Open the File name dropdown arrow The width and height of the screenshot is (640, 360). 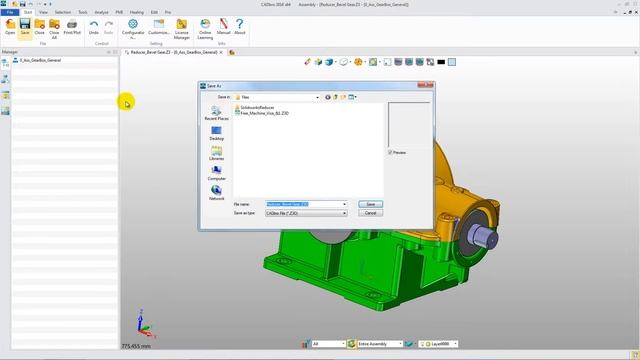(344, 204)
